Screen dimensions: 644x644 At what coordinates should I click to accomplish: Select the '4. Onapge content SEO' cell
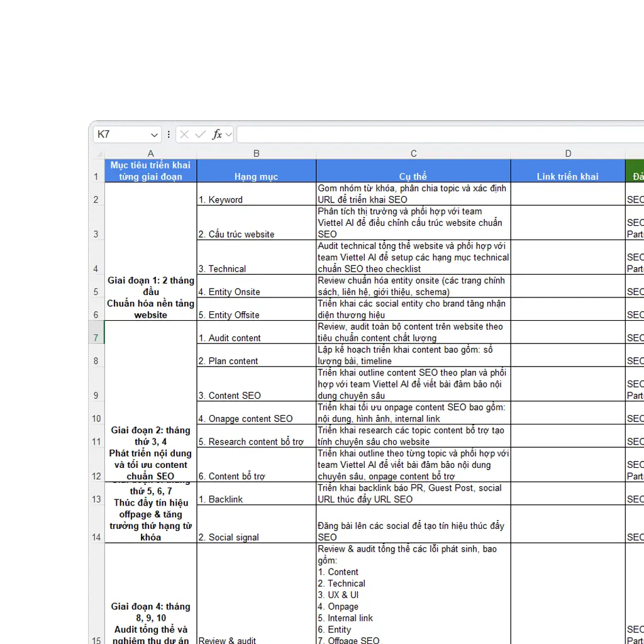[257, 413]
